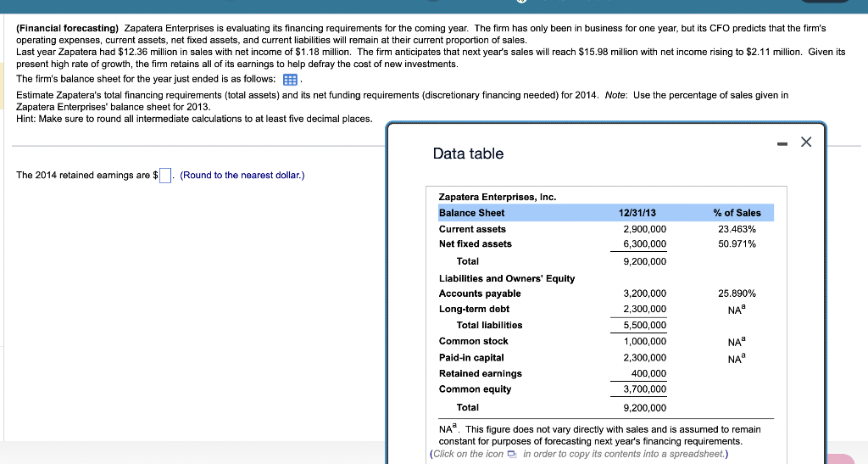The height and width of the screenshot is (464, 868).
Task: Click the "Zapatera Enterprises, Inc." table title
Action: pyautogui.click(x=497, y=197)
